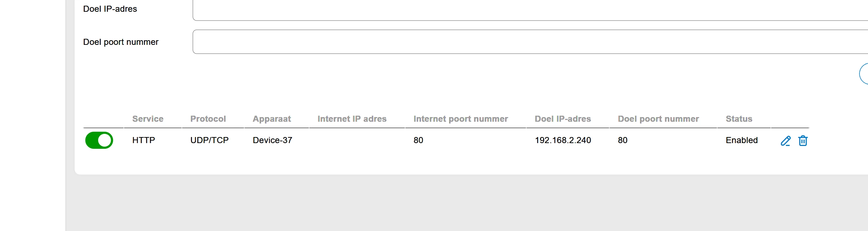Focus the Doel poort nummer input field
Screen dimensions: 868x231
tap(530, 42)
